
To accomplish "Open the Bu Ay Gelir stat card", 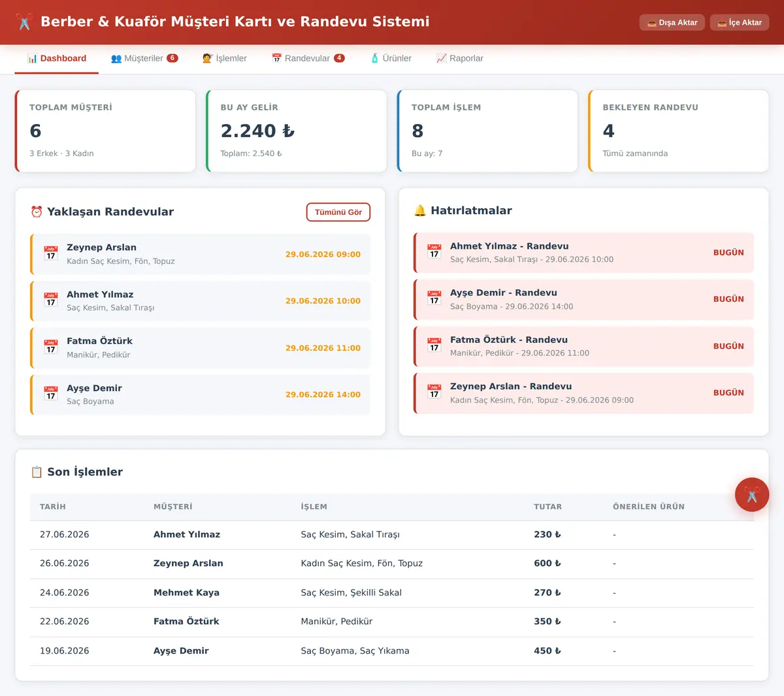I will (297, 131).
